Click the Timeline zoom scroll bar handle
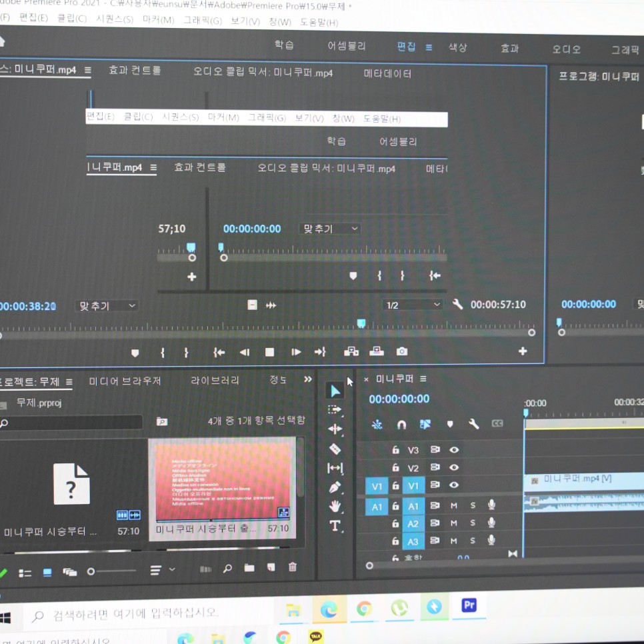This screenshot has width=644, height=644. 369,565
